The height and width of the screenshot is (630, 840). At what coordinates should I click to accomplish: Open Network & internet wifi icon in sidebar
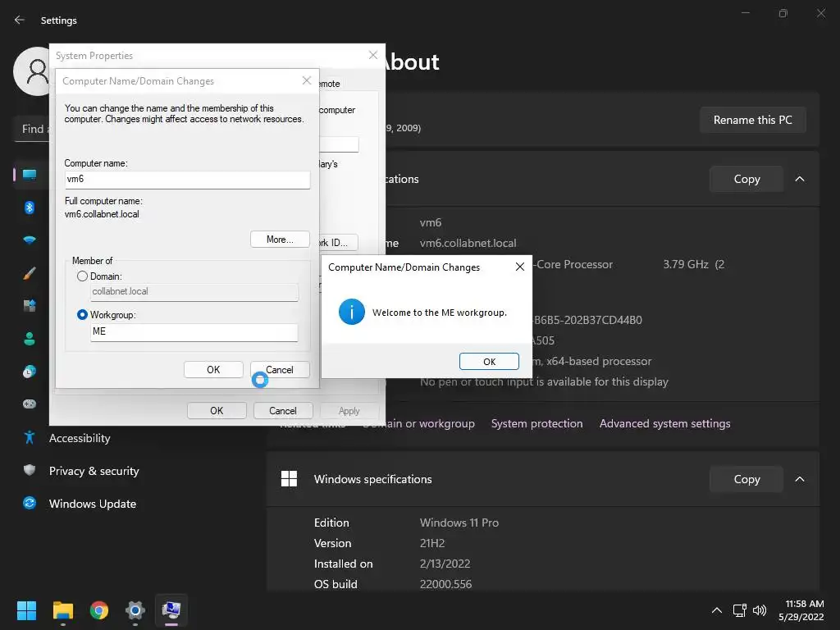pyautogui.click(x=30, y=240)
